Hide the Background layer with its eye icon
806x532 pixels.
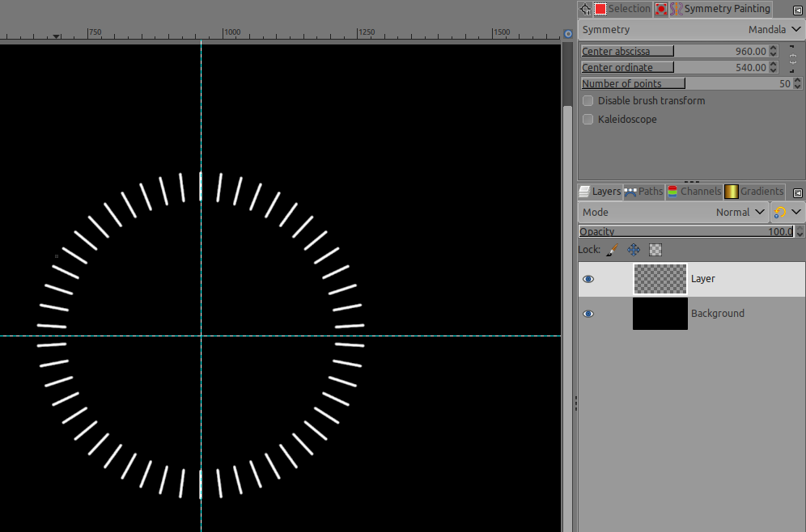coord(588,314)
